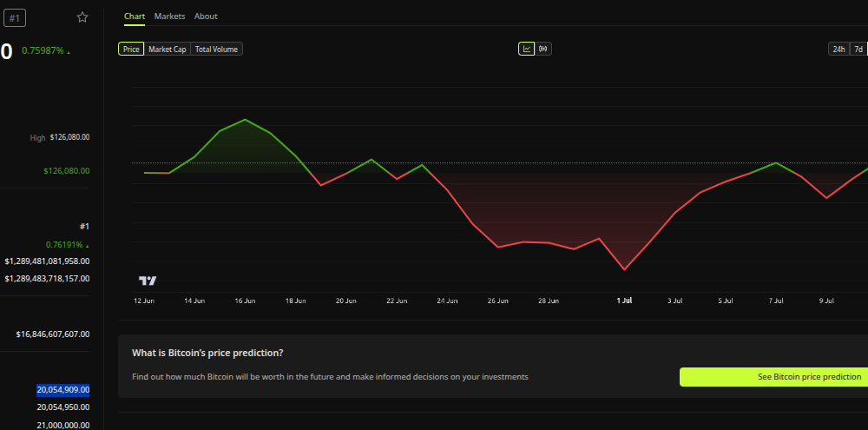
Task: Click the 9 Jul date axis label
Action: 826,301
